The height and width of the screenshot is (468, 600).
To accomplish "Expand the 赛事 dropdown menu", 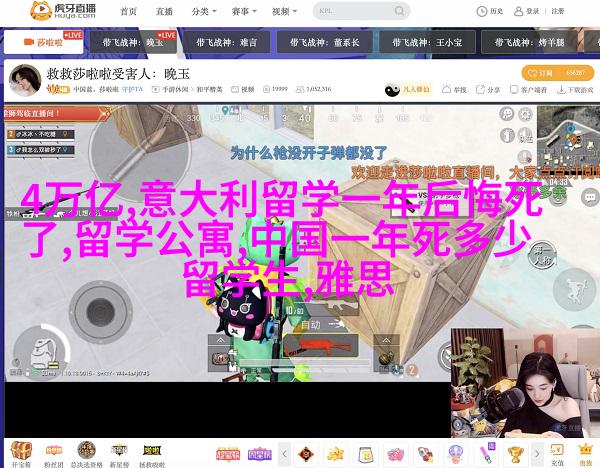I will (x=244, y=11).
